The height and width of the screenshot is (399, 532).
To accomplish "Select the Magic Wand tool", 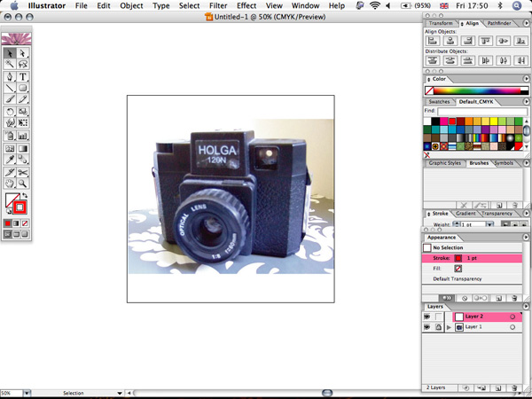I will pos(10,64).
